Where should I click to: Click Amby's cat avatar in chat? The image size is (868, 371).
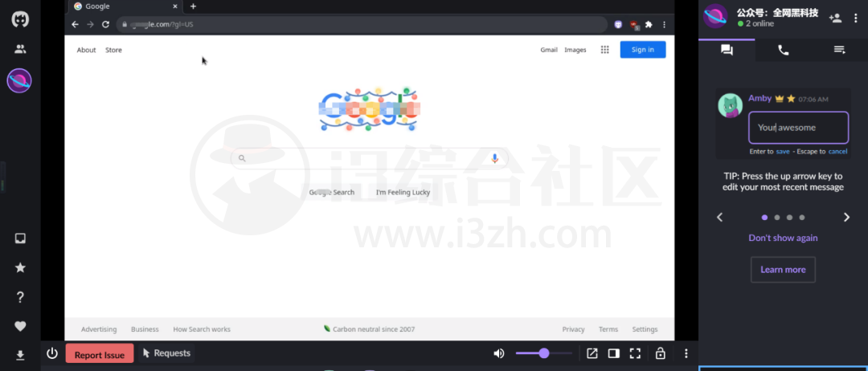click(x=730, y=106)
